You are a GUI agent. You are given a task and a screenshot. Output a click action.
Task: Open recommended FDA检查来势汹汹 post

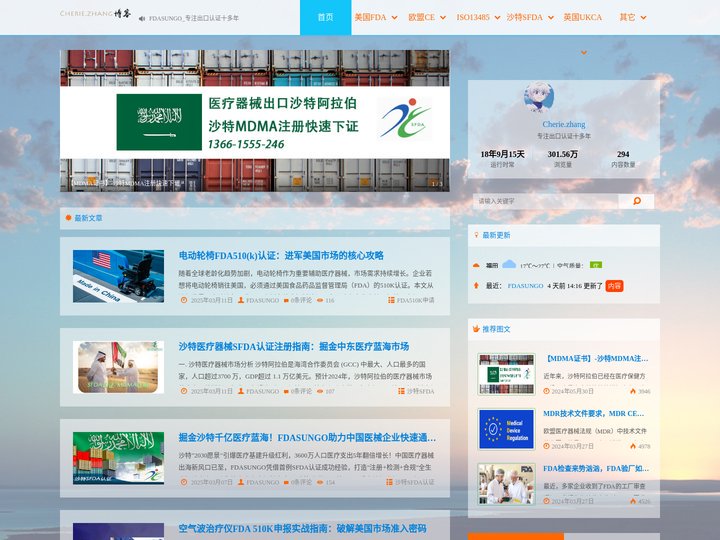(596, 468)
